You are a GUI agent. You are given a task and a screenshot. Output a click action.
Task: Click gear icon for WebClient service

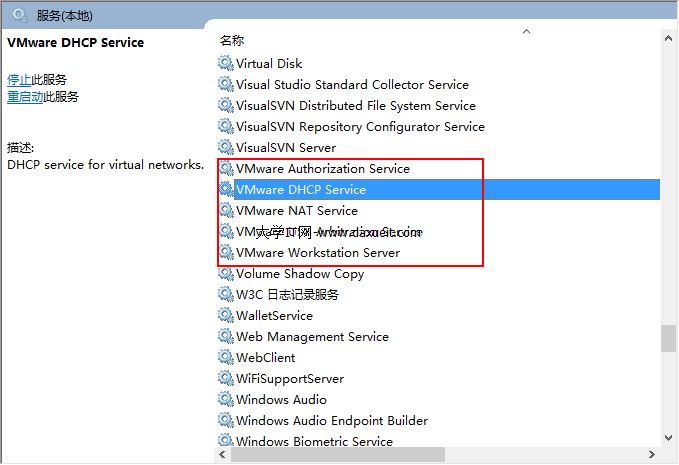tap(225, 357)
